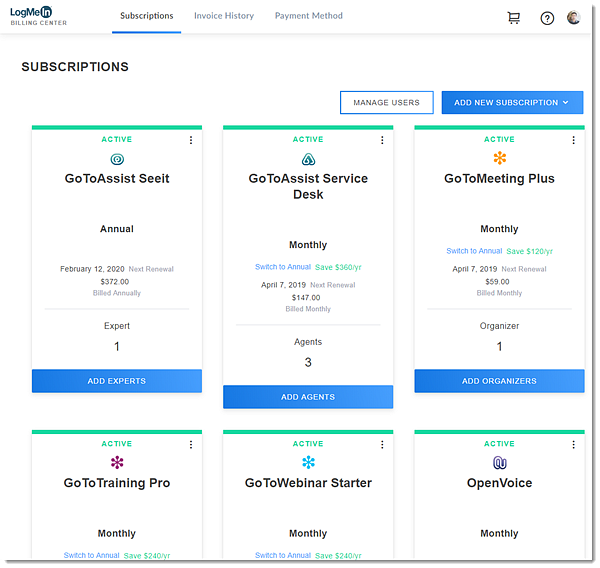Open the shopping cart icon
The height and width of the screenshot is (568, 600).
(514, 18)
